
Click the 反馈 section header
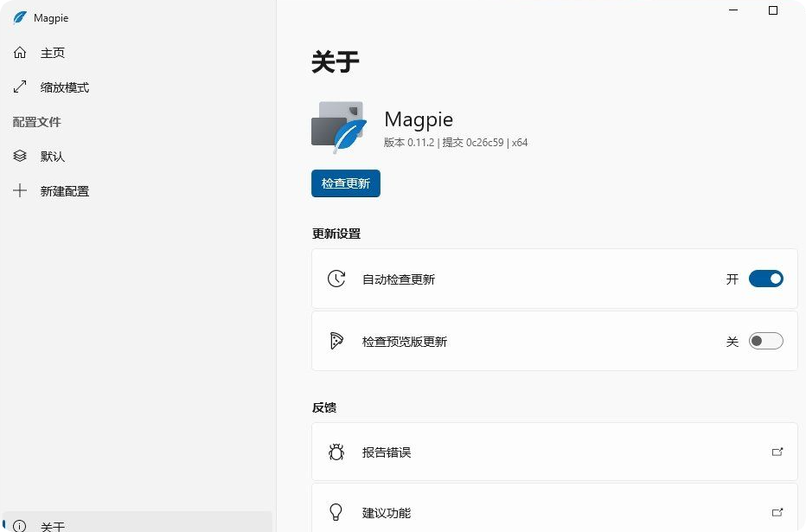[323, 407]
